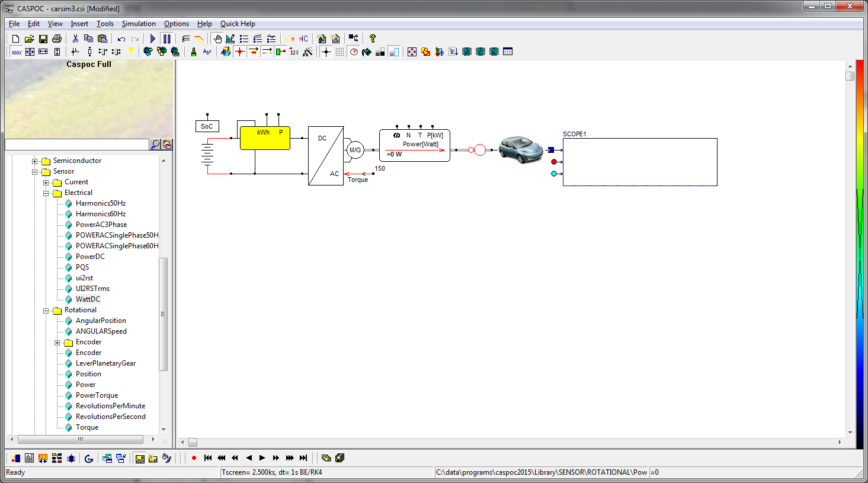The width and height of the screenshot is (868, 483).
Task: Click the SoC block in schematic
Action: (207, 126)
